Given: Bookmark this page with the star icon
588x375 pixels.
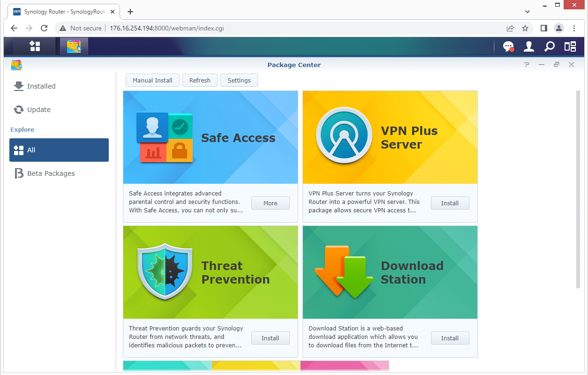Looking at the screenshot, I should [x=525, y=28].
